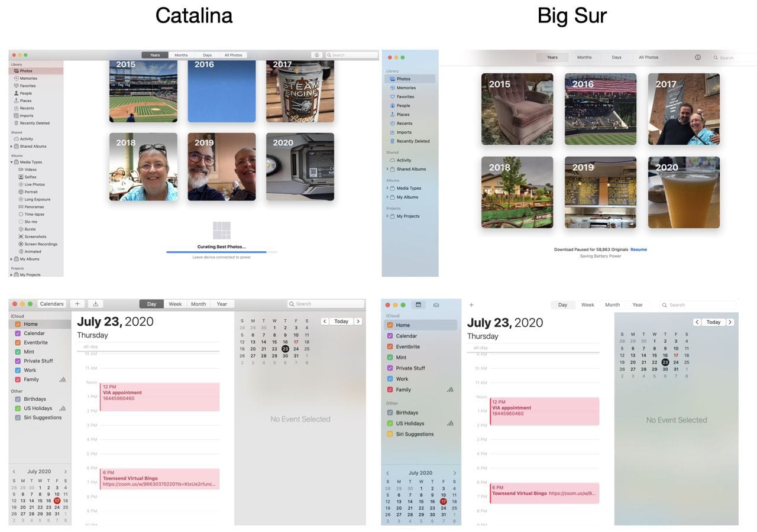This screenshot has width=757, height=532.
Task: Add new event with Catalina Calendar plus button
Action: coord(77,304)
